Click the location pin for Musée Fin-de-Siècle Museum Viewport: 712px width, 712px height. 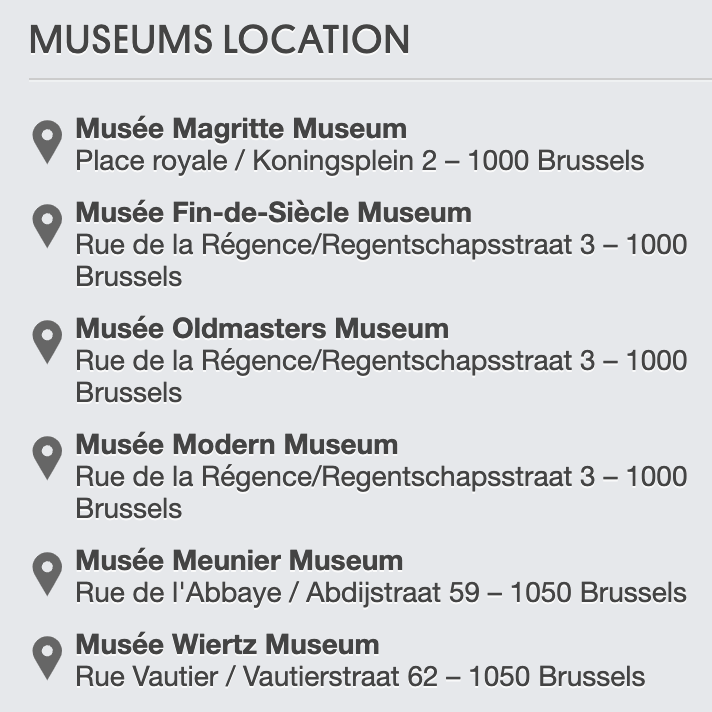(47, 226)
